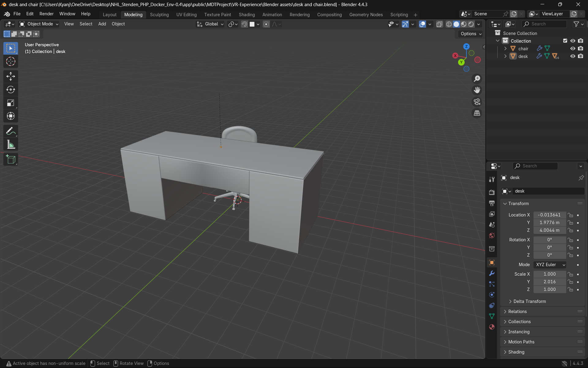Image resolution: width=588 pixels, height=368 pixels.
Task: Click the outliner Search field
Action: point(544,24)
